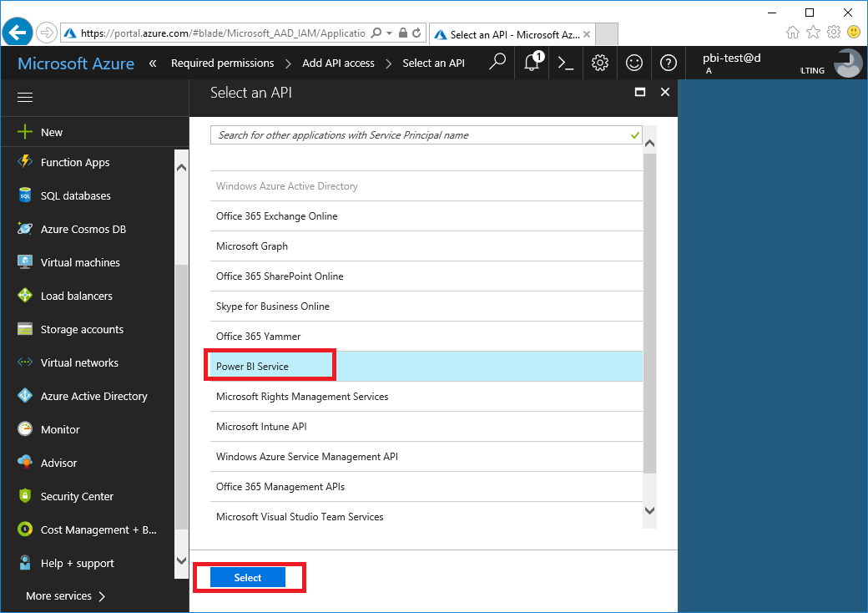The width and height of the screenshot is (868, 613).
Task: Select Office 365 Exchange Online API
Action: coord(426,216)
